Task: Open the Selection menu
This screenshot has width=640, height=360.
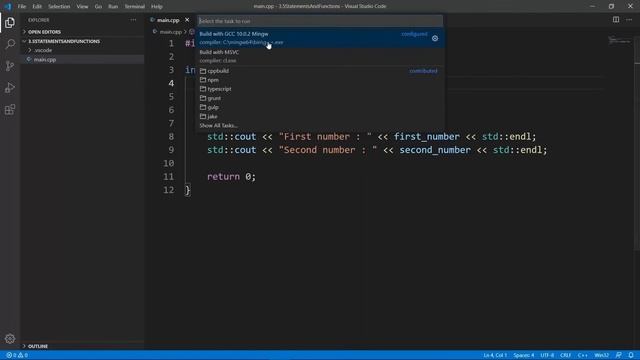Action: point(59,7)
